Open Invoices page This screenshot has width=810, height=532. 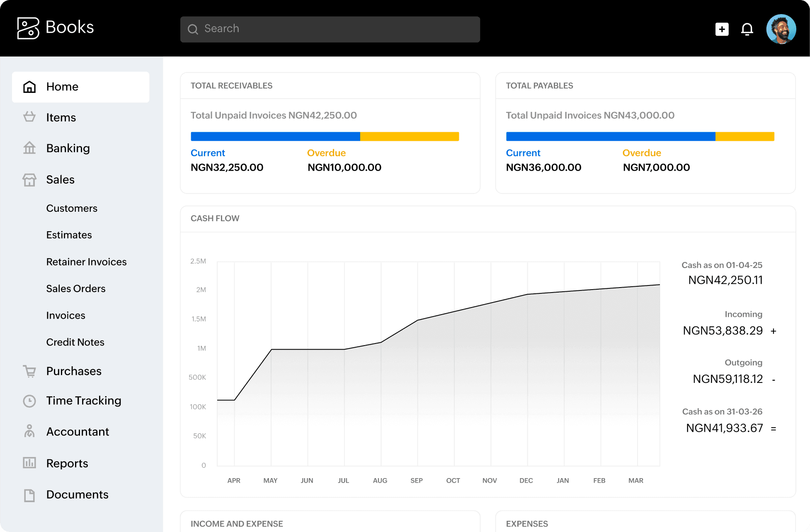pyautogui.click(x=65, y=315)
